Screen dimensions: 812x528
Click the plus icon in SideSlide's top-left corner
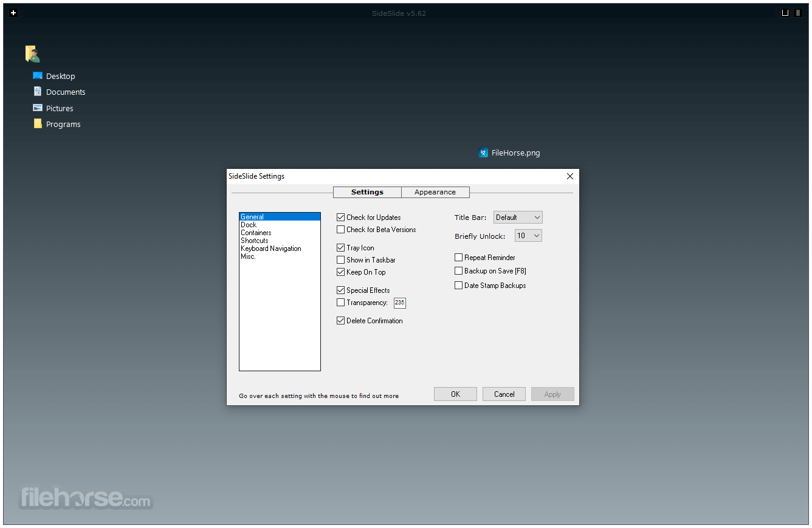(13, 13)
